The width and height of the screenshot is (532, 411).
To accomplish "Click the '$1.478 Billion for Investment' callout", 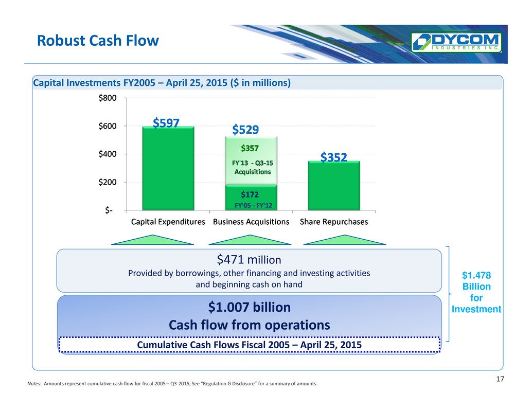I will click(x=476, y=292).
